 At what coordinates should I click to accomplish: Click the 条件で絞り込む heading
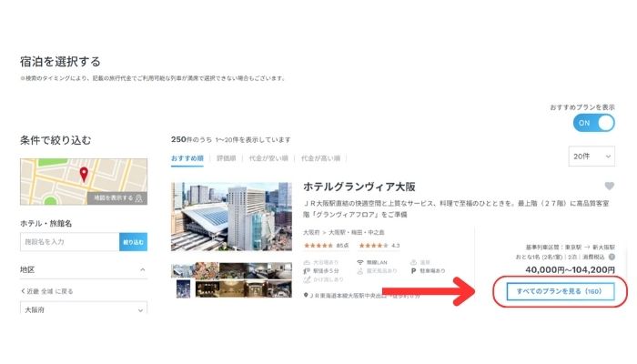pyautogui.click(x=56, y=140)
